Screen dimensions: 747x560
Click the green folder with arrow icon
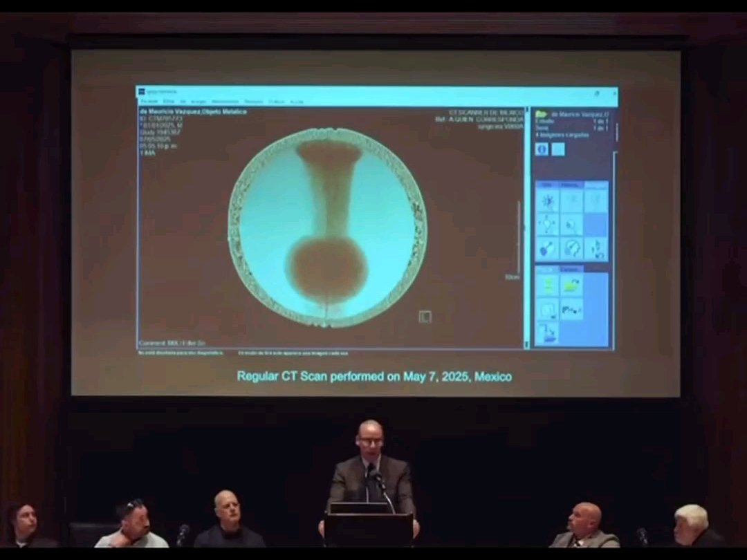[572, 286]
